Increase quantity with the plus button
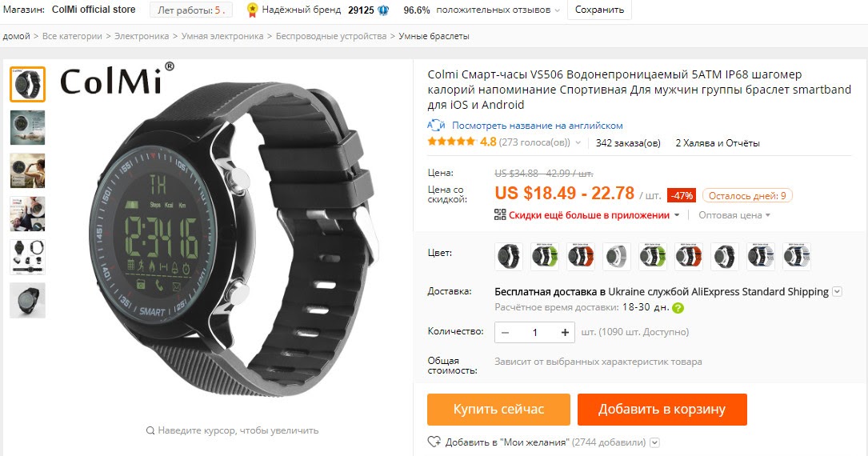The width and height of the screenshot is (868, 456). coord(565,332)
